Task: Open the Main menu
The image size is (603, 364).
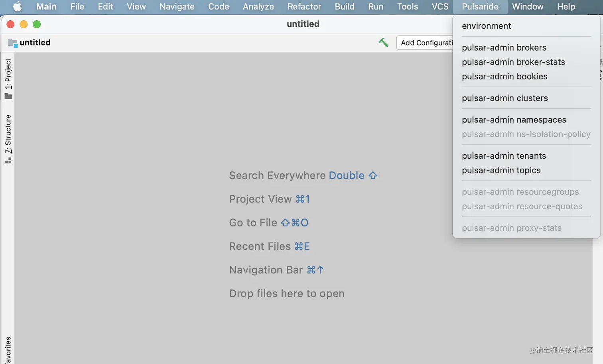Action: (x=46, y=6)
